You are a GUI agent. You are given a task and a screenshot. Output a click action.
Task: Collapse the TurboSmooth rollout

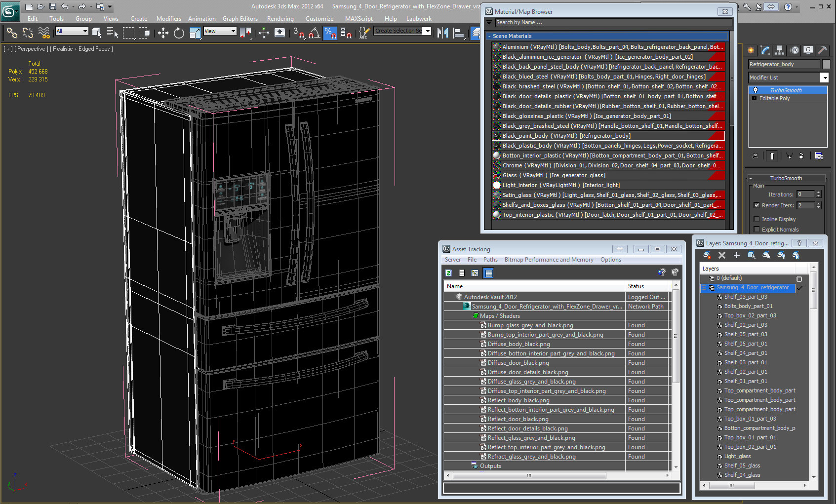pyautogui.click(x=751, y=178)
